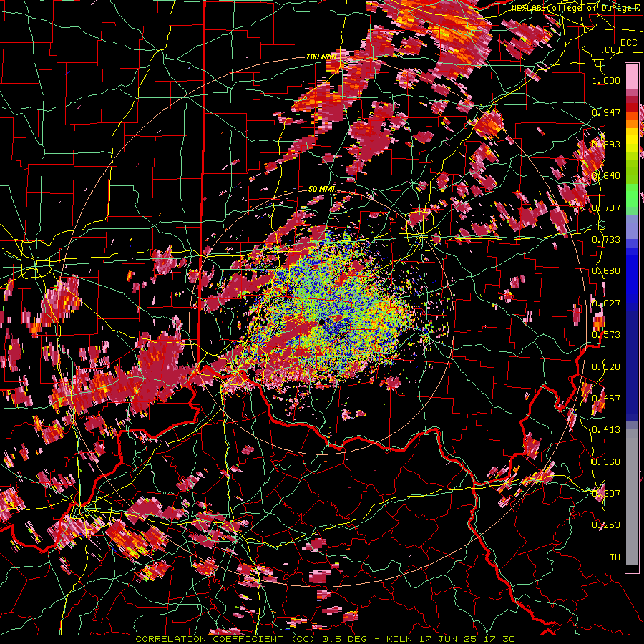Click the 0.360 legend value
Viewport: 644px width, 644px height.
pyautogui.click(x=606, y=462)
